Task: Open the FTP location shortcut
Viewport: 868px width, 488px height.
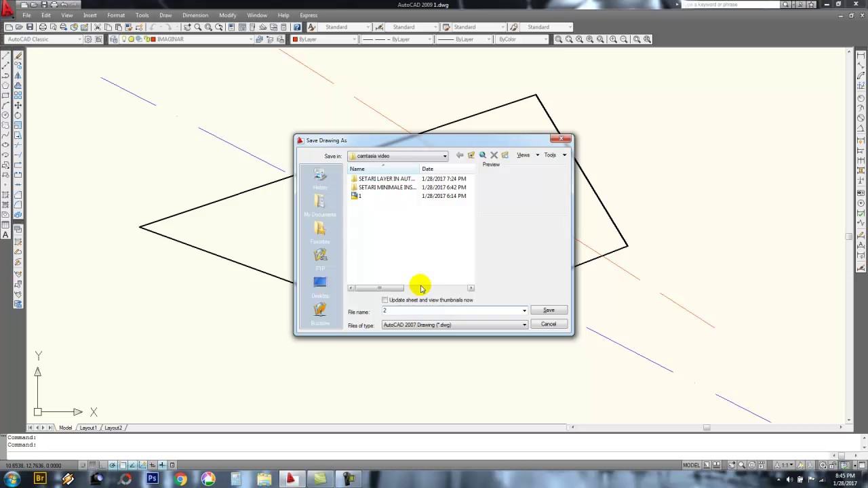Action: tap(320, 260)
